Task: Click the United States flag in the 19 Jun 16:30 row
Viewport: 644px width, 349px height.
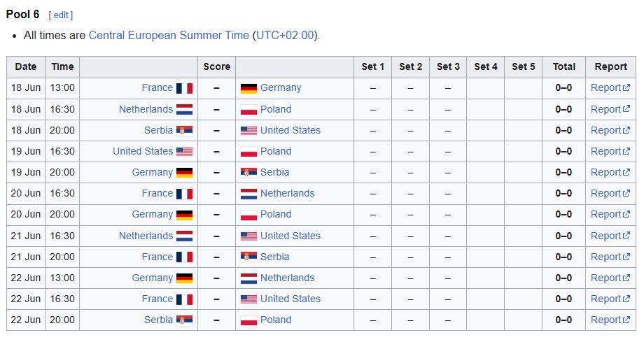Action: tap(184, 152)
